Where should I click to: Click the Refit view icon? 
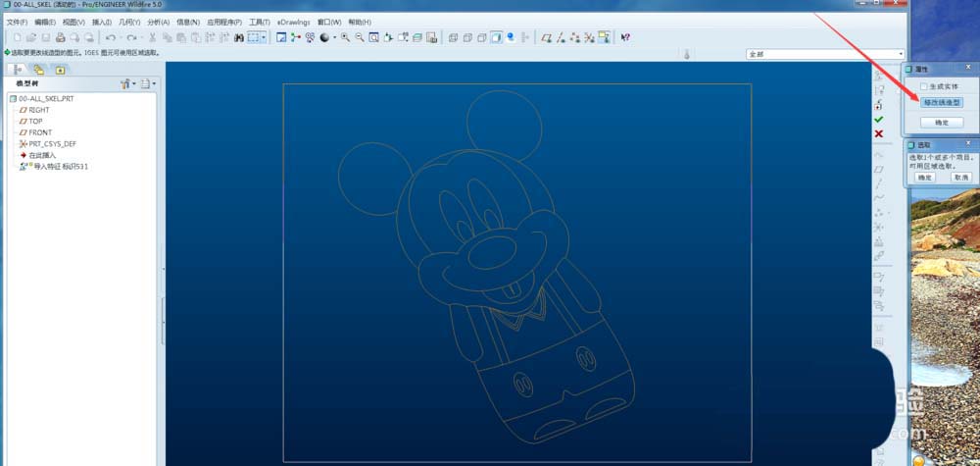click(x=373, y=37)
